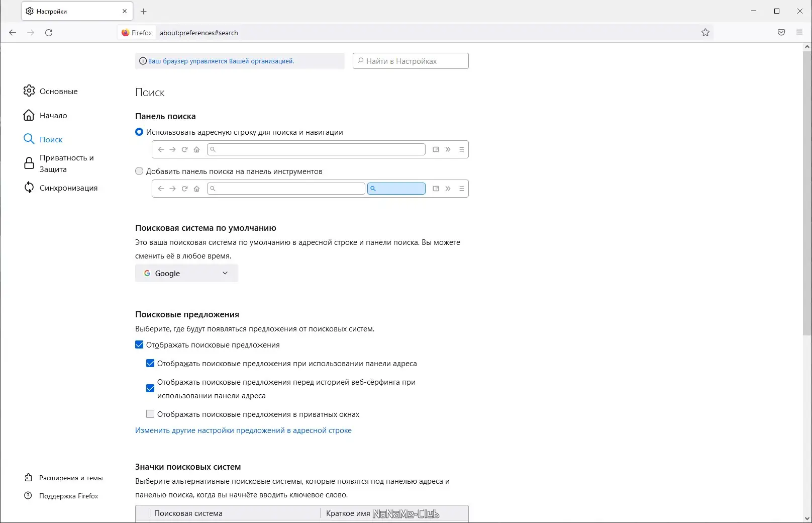Open 'Изменить другие настройки предложений в адресной строке'
812x523 pixels.
(x=243, y=430)
